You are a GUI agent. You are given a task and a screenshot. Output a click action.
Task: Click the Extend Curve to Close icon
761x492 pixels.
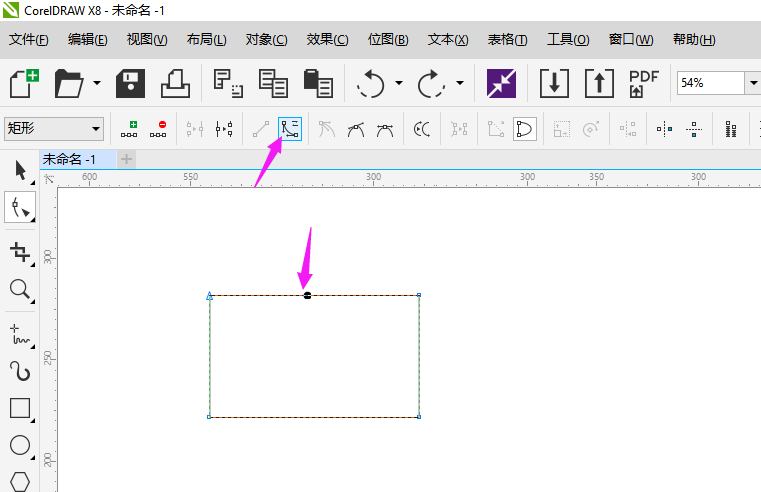(x=496, y=129)
